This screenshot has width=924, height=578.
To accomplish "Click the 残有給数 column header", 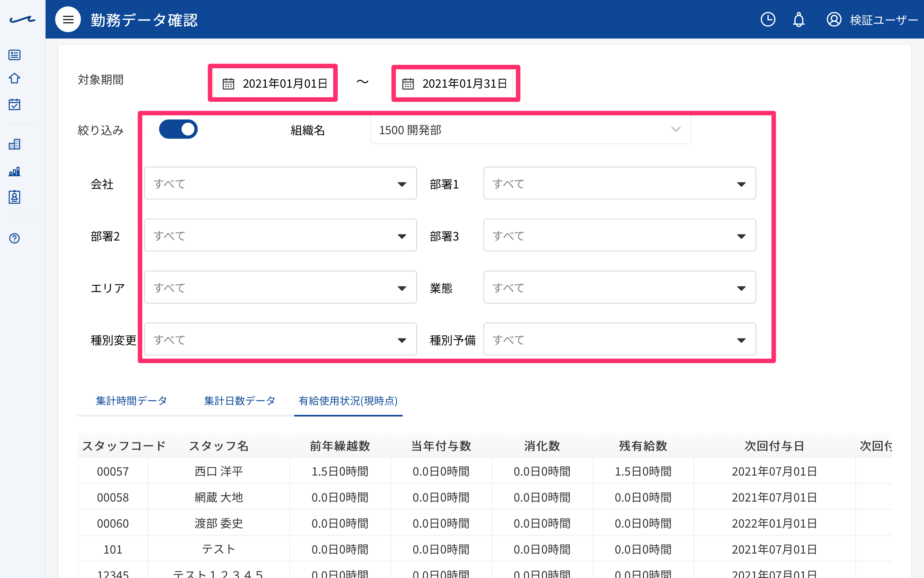I will [x=643, y=446].
